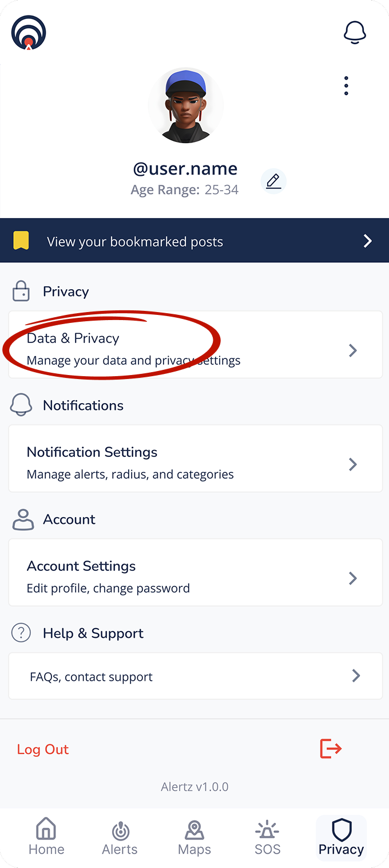Click the red log out icon

point(331,748)
